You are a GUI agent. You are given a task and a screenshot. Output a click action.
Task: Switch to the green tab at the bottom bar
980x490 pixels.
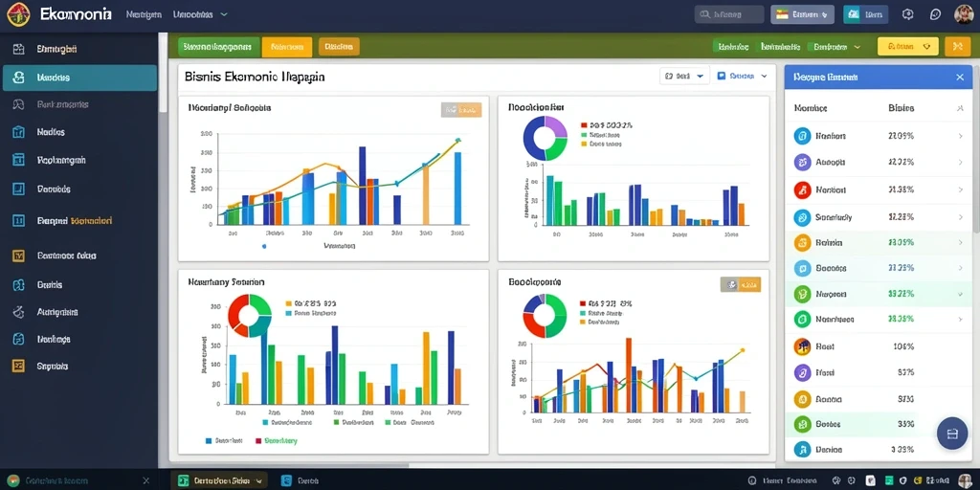[x=219, y=480]
